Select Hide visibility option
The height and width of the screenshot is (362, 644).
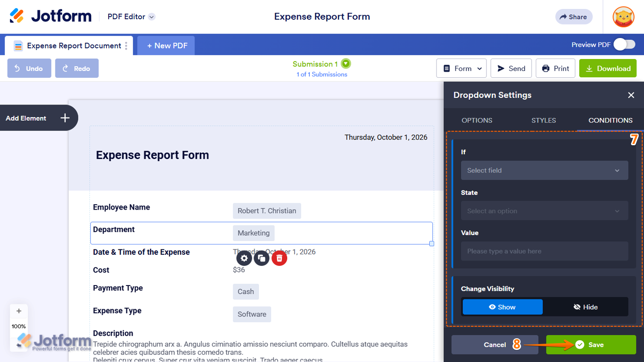[585, 307]
